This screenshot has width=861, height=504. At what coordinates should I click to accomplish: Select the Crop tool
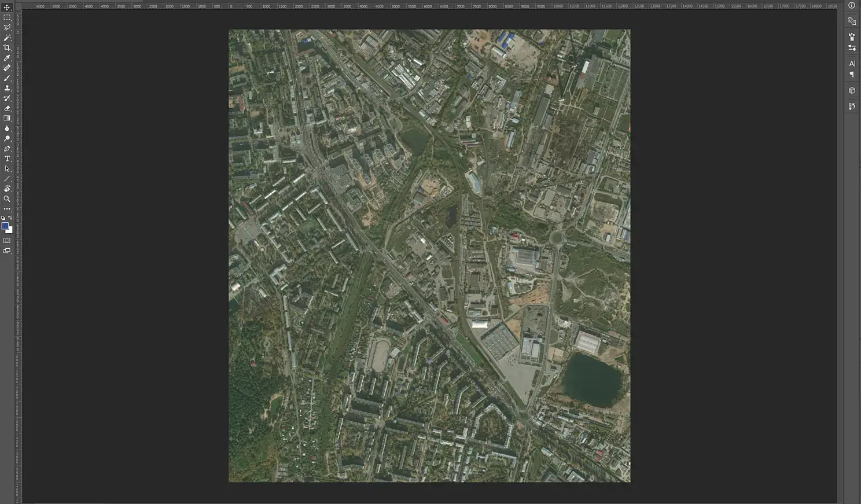pyautogui.click(x=7, y=47)
